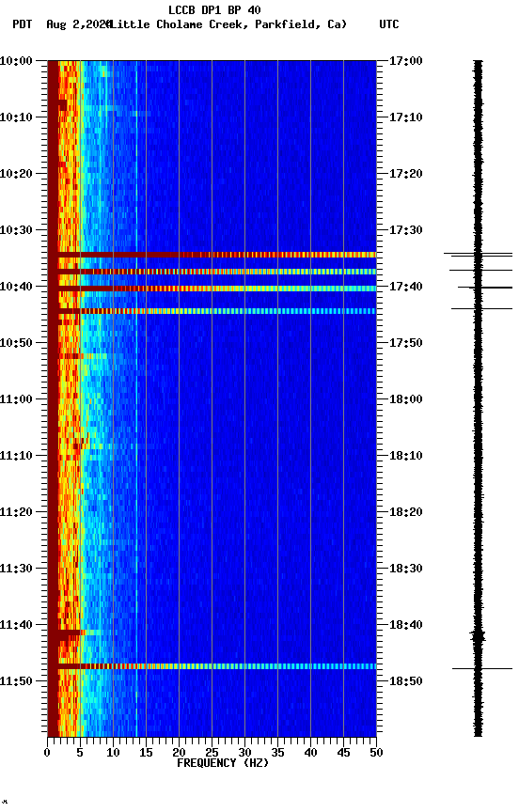The width and height of the screenshot is (519, 812).
Task: Click the broadband spectrogram band near 10:37
Action: 212,272
